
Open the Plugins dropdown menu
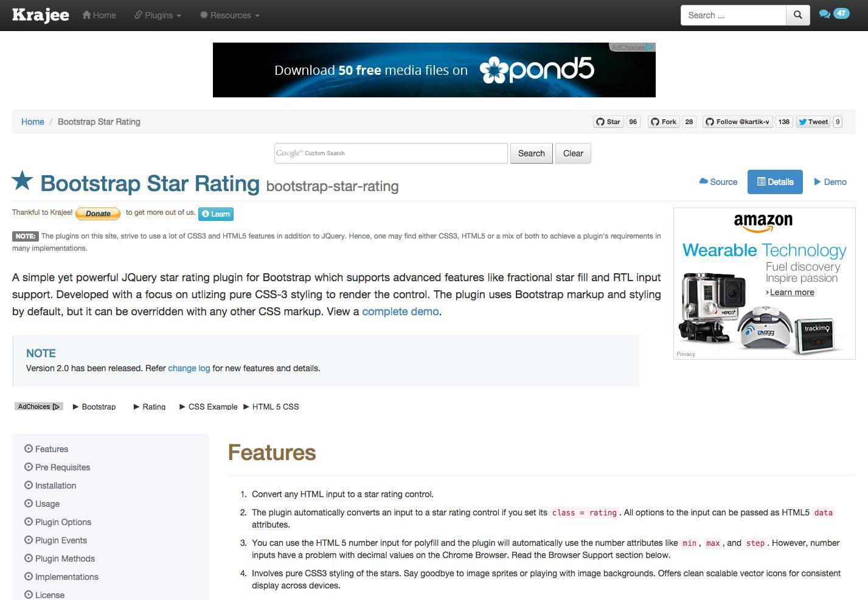[x=158, y=15]
